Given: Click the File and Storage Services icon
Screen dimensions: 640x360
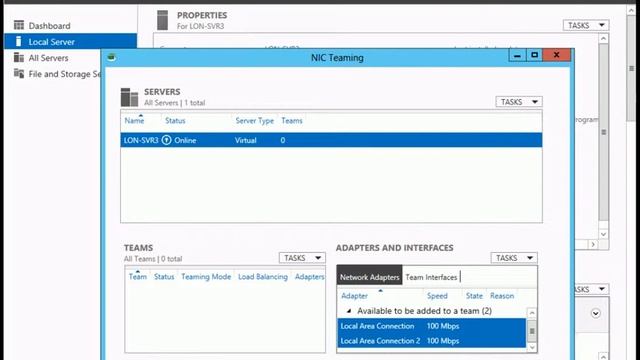Looking at the screenshot, I should [19, 73].
